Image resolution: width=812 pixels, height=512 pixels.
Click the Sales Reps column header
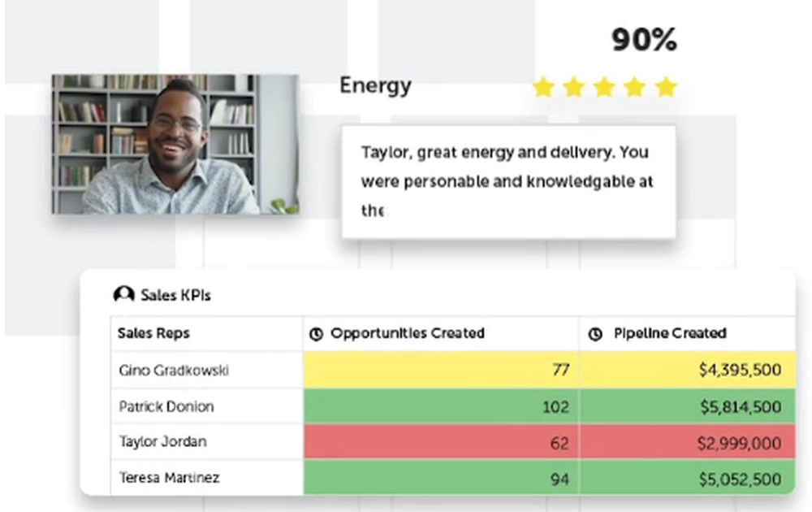(x=153, y=333)
